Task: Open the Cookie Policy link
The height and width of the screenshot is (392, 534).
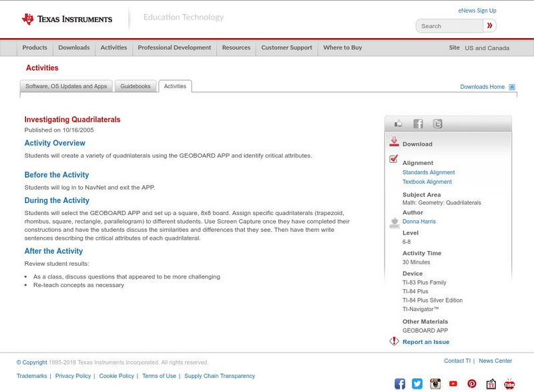Action: [116, 376]
